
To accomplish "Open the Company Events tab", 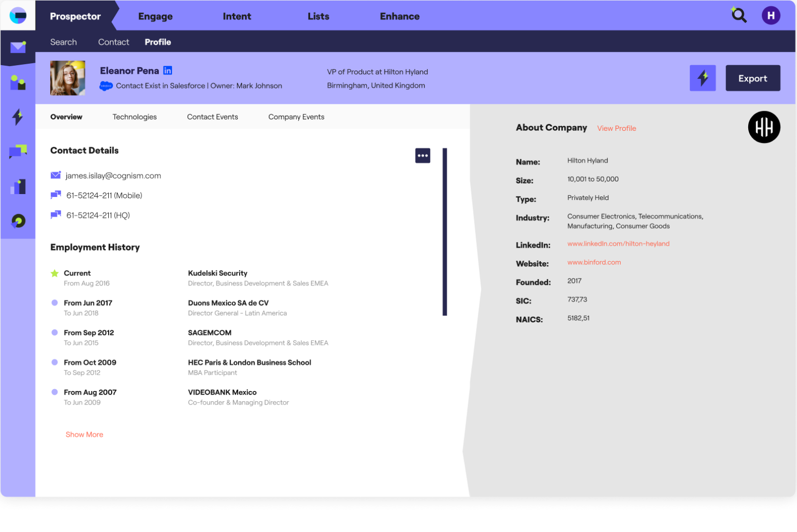I will point(296,117).
